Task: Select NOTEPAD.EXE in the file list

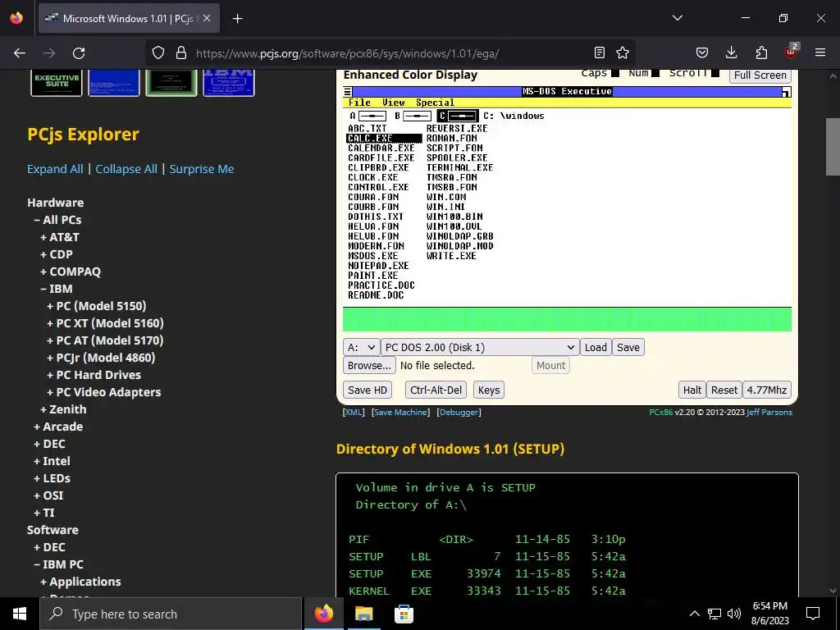Action: 378,266
